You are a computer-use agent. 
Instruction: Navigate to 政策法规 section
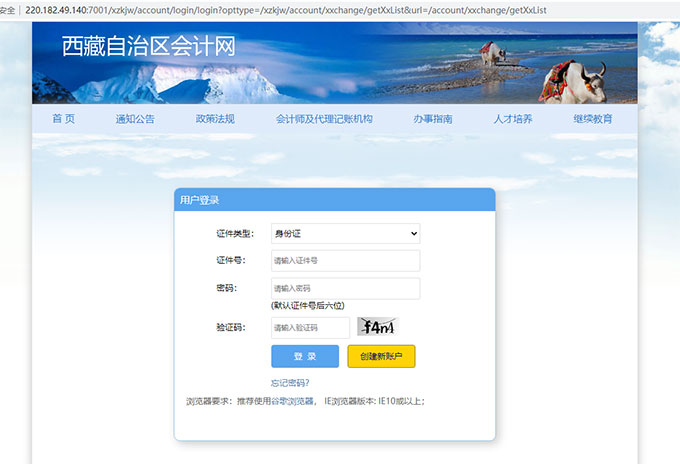215,119
